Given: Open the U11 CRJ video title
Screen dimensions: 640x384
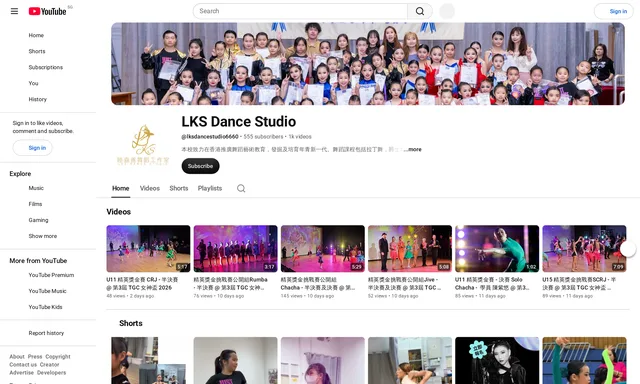Looking at the screenshot, I should [142, 284].
